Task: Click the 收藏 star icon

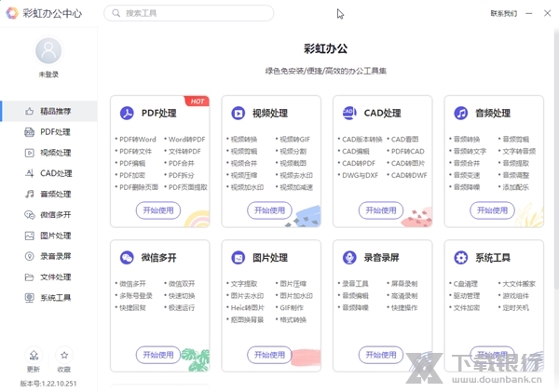Action: click(x=64, y=355)
